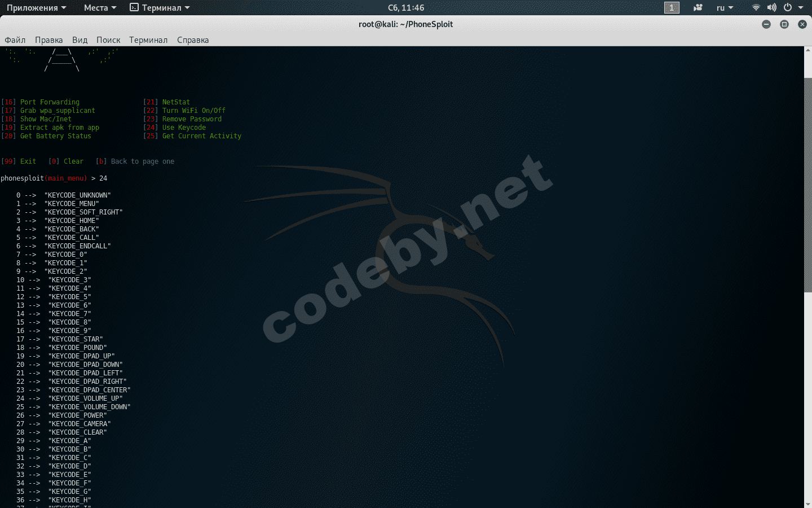
Task: Click the NetStat option text
Action: pos(176,102)
